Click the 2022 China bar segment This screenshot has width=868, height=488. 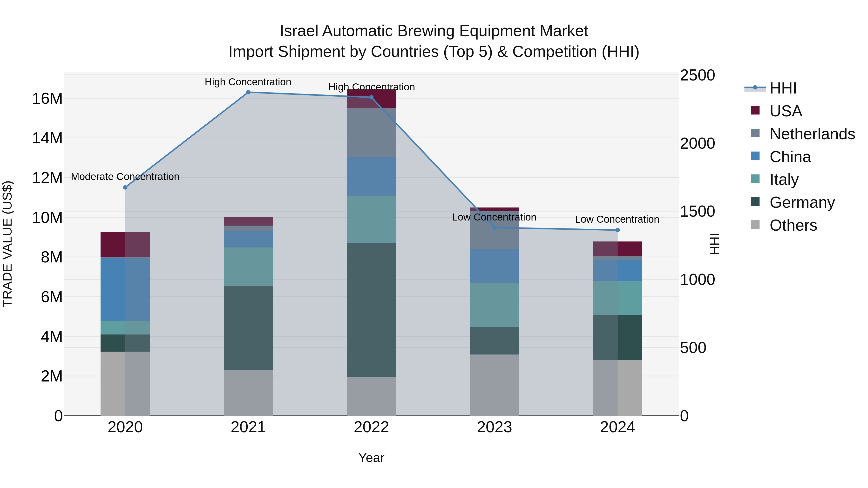[x=371, y=176]
